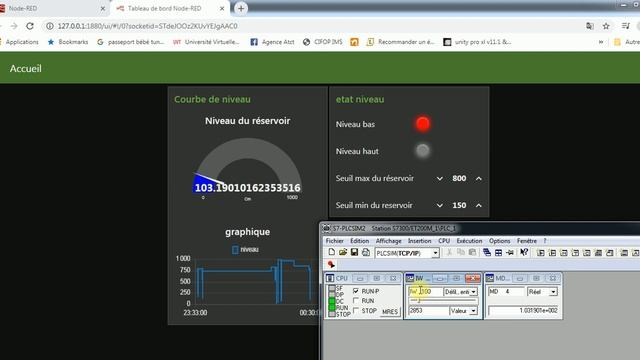The width and height of the screenshot is (640, 360).
Task: Increase Seuil min du reservoir value
Action: [479, 205]
